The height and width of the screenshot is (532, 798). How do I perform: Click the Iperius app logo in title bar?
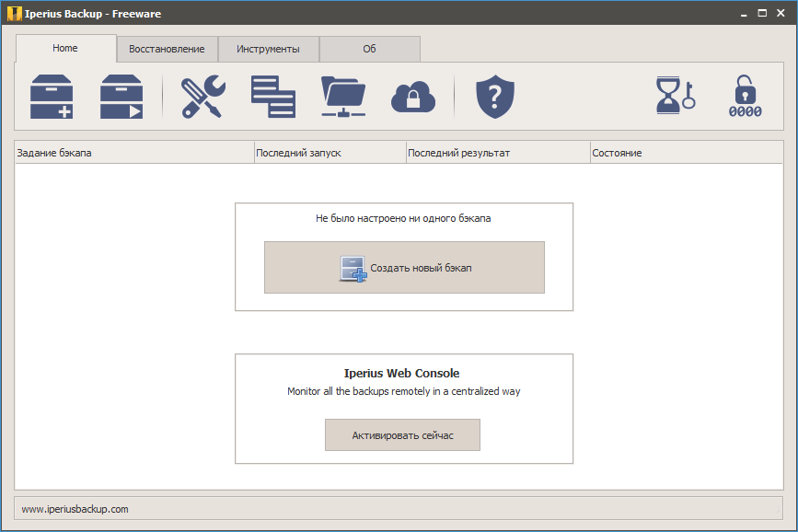click(14, 14)
